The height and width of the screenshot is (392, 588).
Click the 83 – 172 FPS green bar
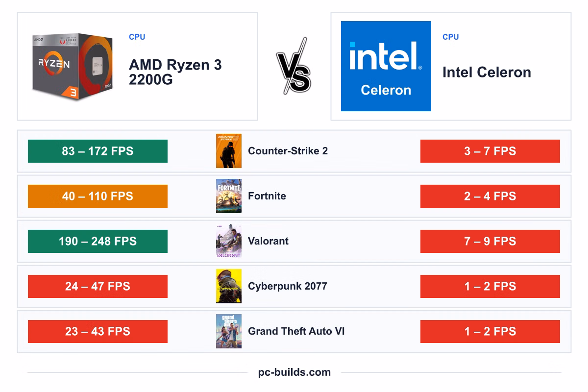point(98,151)
